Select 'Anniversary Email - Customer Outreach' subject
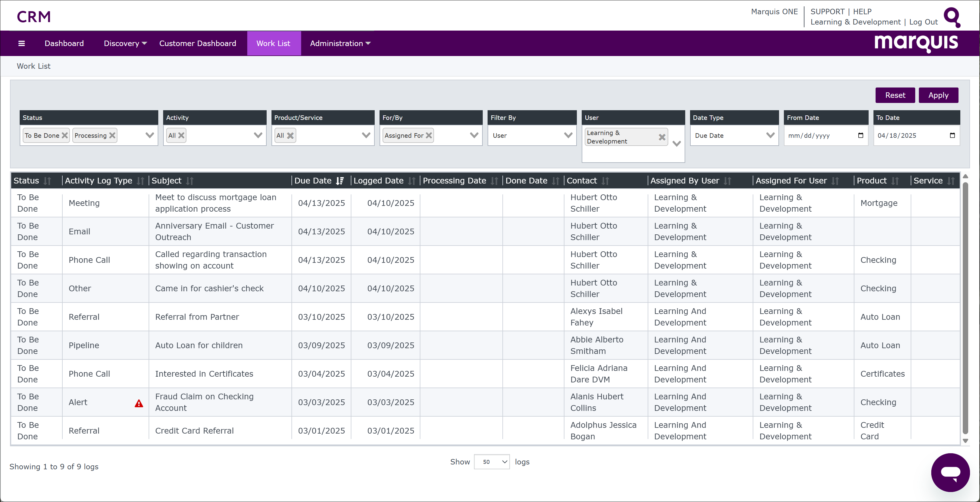Screen dimensions: 980x502 pyautogui.click(x=214, y=231)
